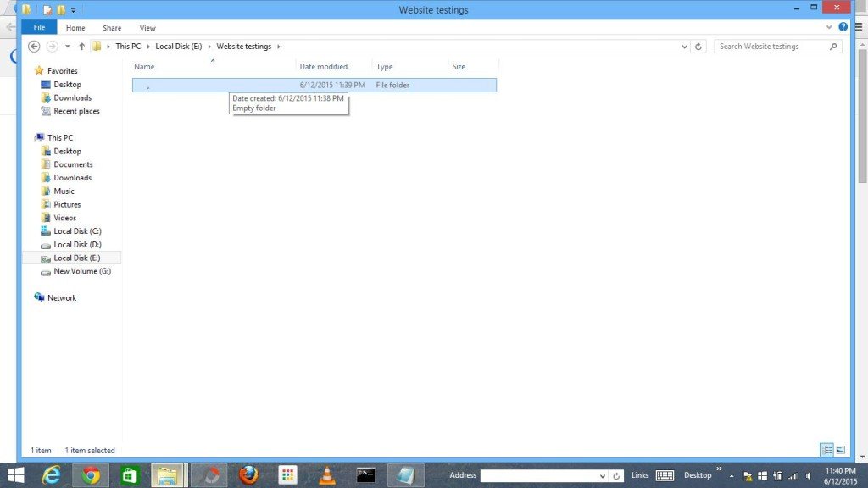
Task: Switch to the View ribbon tab
Action: point(147,28)
